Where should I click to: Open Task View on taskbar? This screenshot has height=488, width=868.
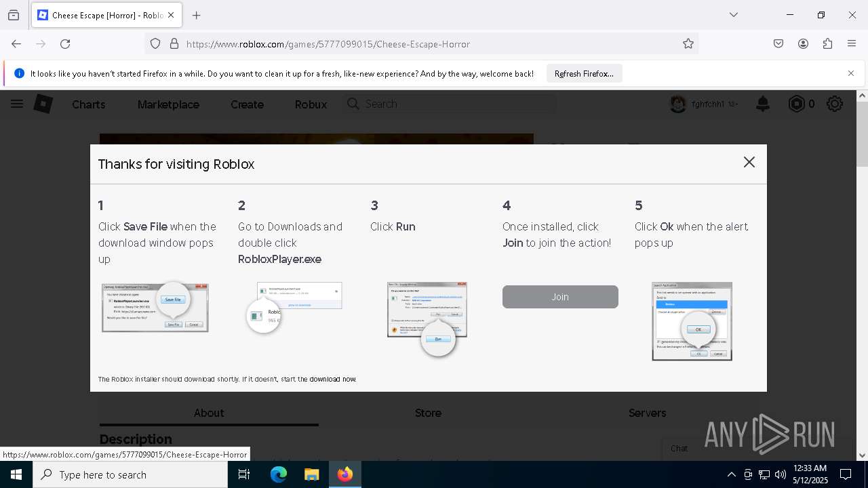pos(244,474)
